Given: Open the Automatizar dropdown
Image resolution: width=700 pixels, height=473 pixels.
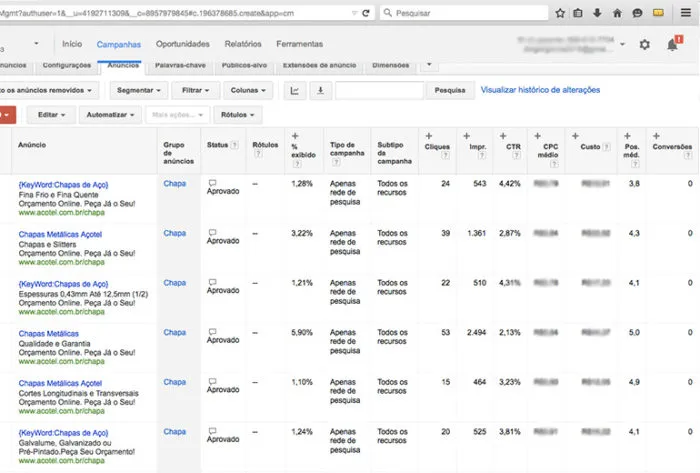Looking at the screenshot, I should coord(110,115).
